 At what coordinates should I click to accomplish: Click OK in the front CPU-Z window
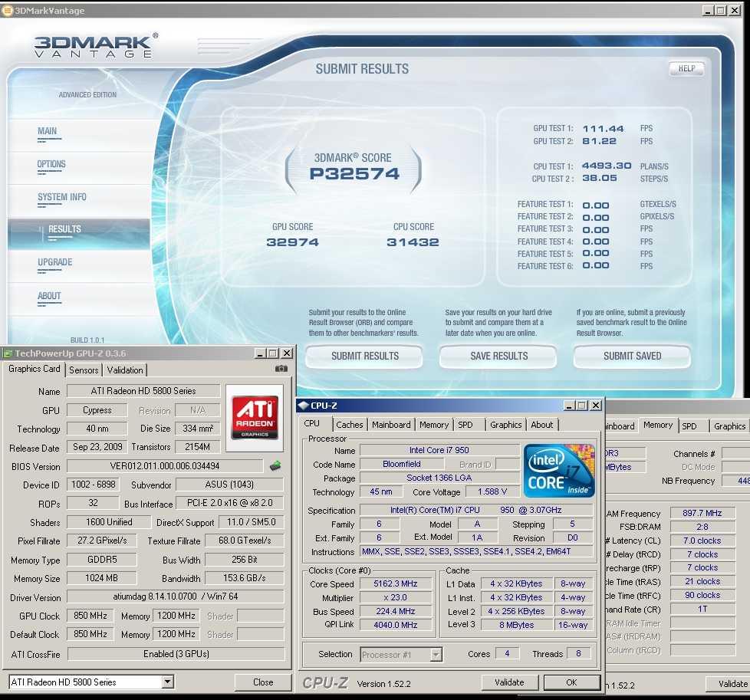(571, 682)
